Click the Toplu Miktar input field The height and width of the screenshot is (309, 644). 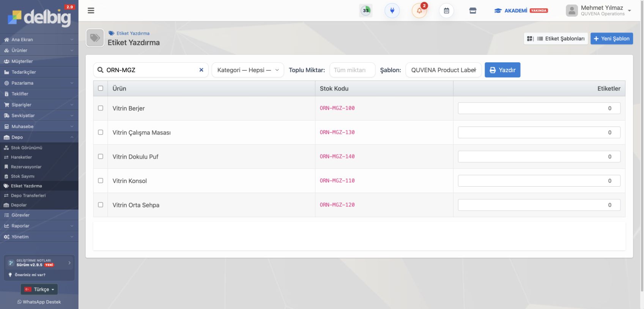click(352, 70)
